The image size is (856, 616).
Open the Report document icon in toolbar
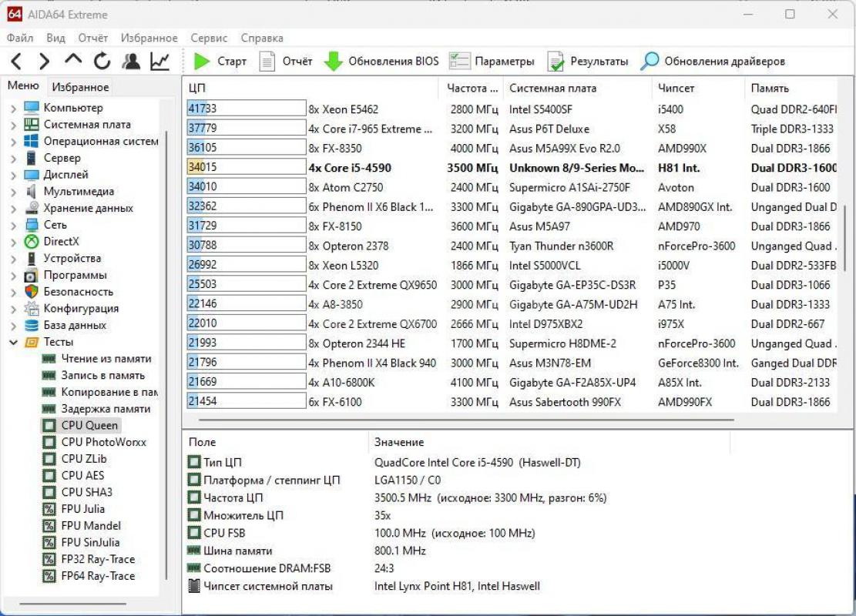click(267, 62)
